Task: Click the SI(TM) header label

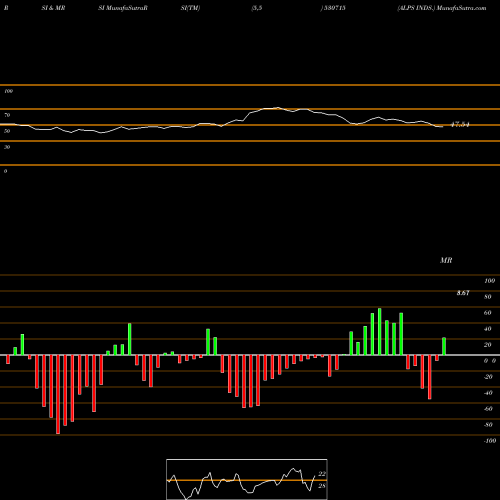Action: [x=190, y=8]
